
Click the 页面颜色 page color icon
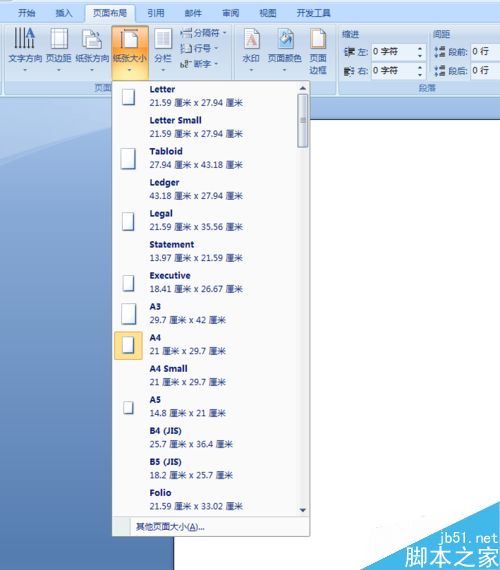[284, 49]
